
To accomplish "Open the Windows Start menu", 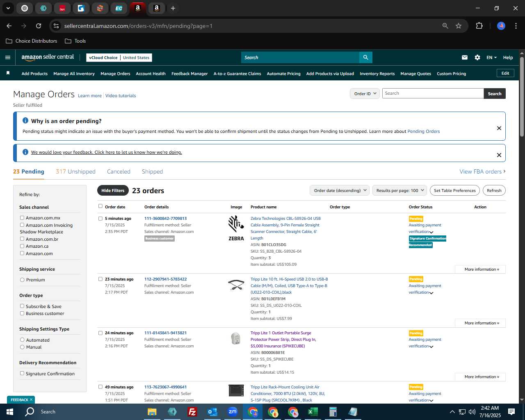I will point(9,412).
